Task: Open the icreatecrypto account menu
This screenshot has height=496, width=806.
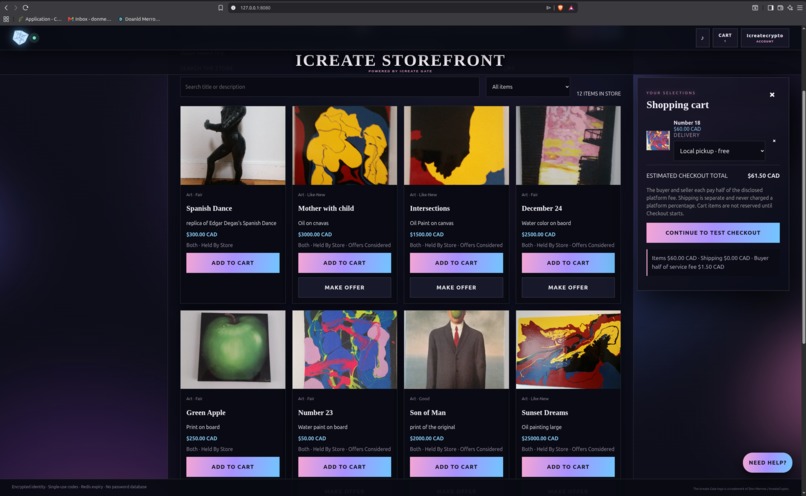Action: (x=765, y=38)
